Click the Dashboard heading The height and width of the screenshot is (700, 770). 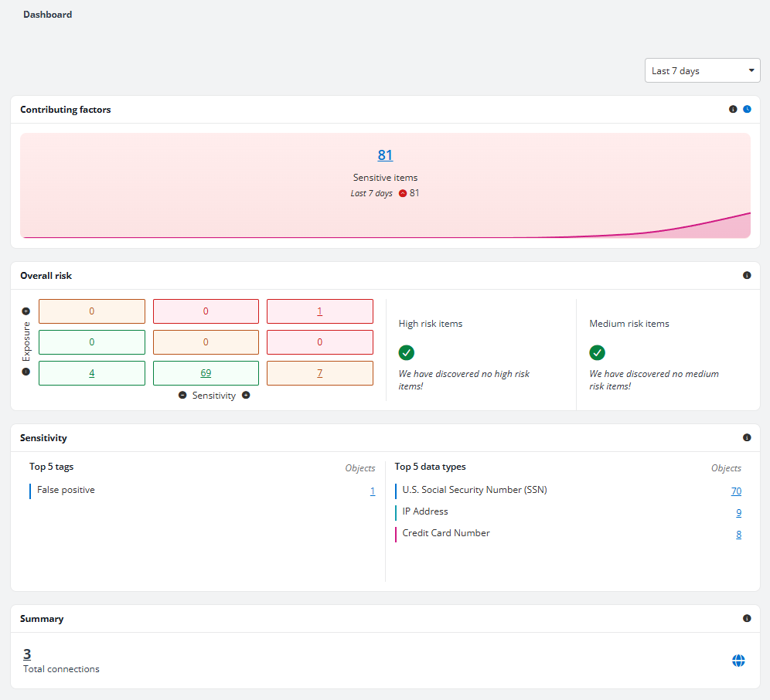(48, 15)
